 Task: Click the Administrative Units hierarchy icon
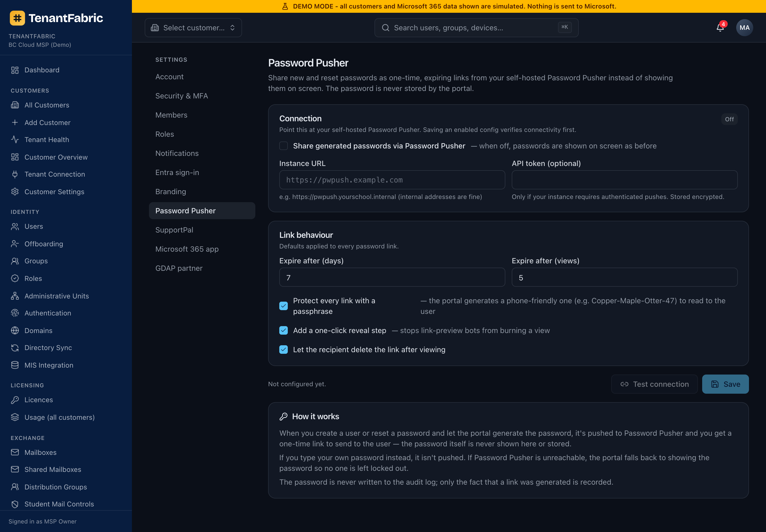coord(15,296)
